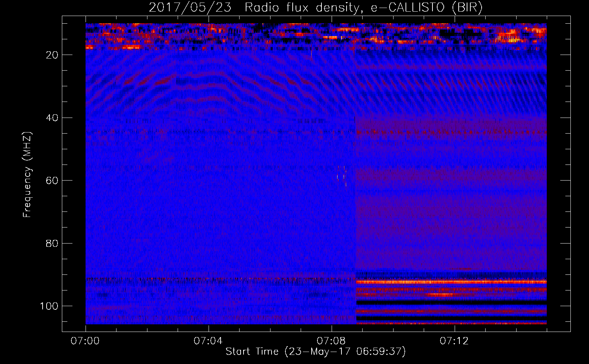Click the bright orange band near 92 MHz after 07:09
Viewport: 589px width, 364px height.
point(451,282)
